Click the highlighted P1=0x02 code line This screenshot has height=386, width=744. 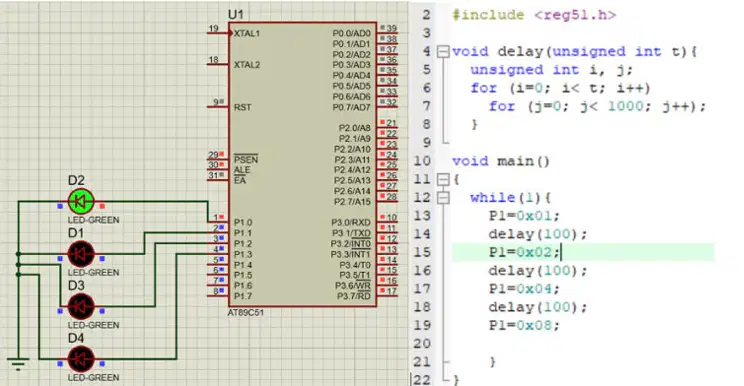tap(583, 252)
